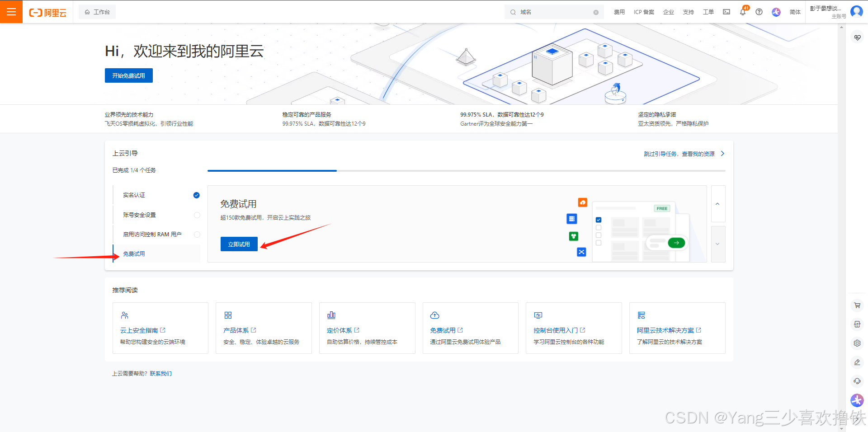Click the 稳定可靠的产品服务 text

tap(307, 115)
